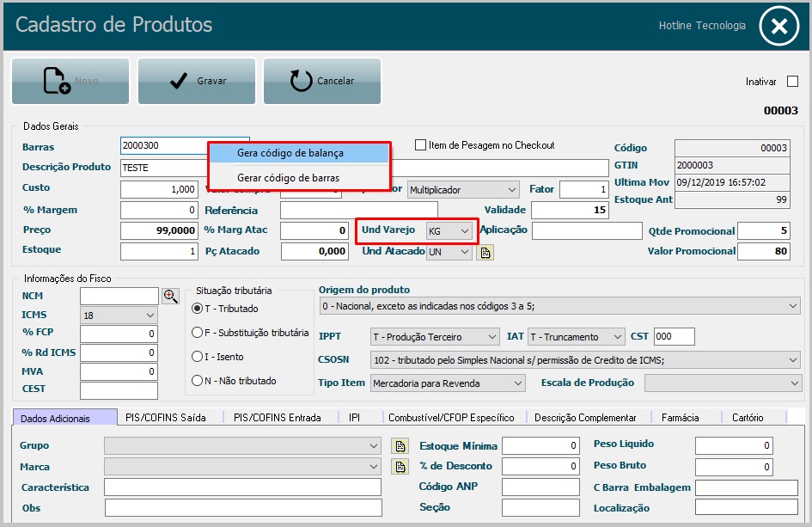Click the Pç Atacado field

(x=314, y=251)
